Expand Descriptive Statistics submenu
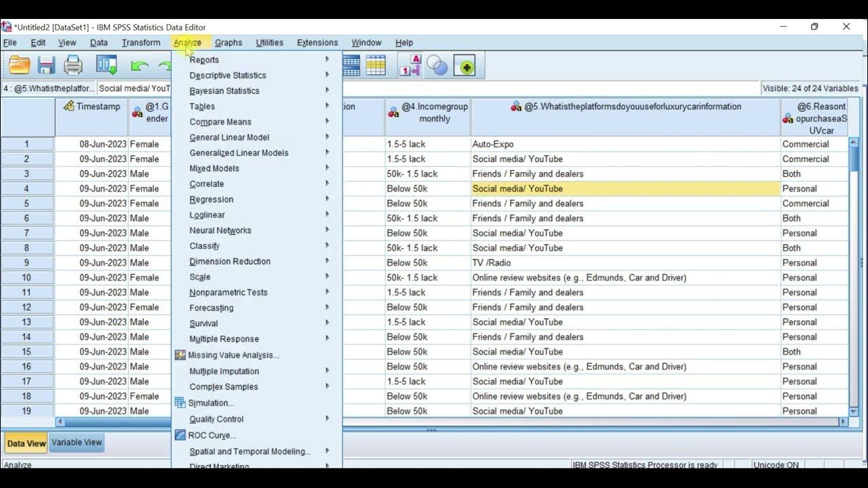868x488 pixels. (x=257, y=75)
